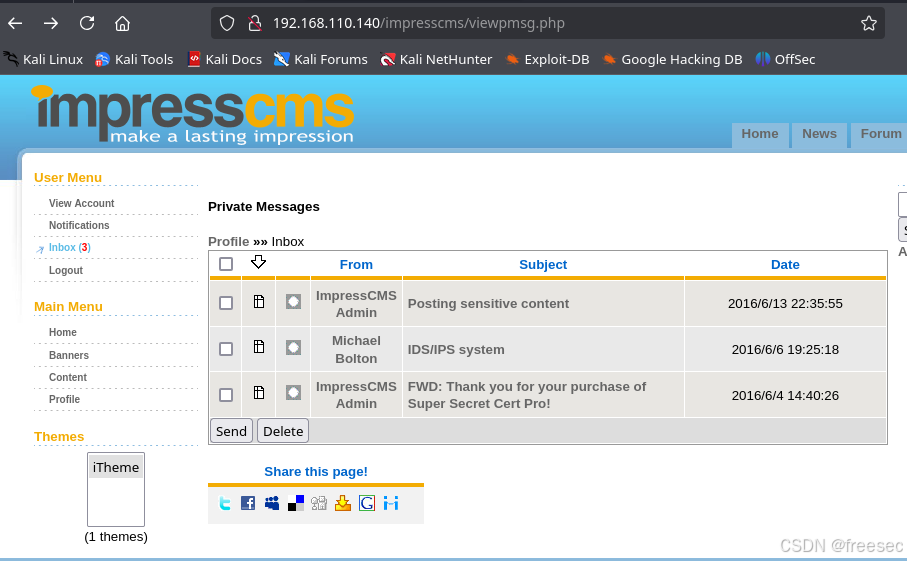This screenshot has width=907, height=561.
Task: Click the blue H-shaped share icon
Action: coord(391,503)
